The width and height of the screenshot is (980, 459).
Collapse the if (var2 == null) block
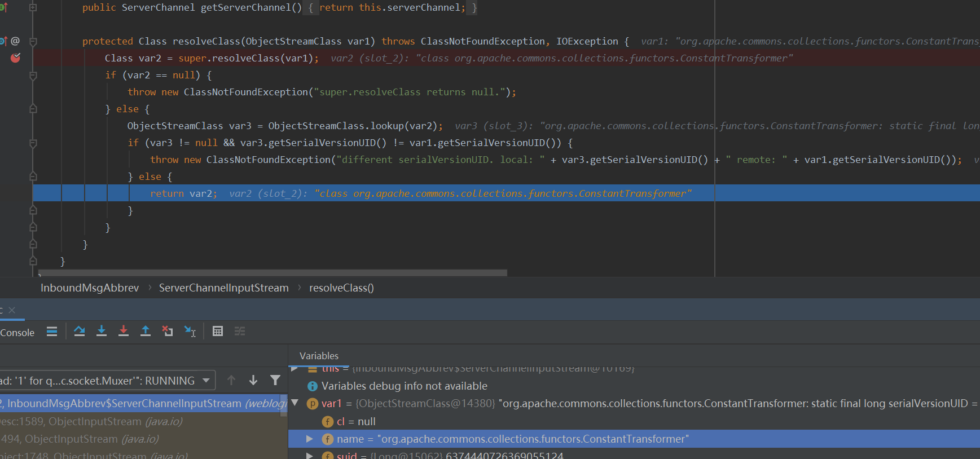(33, 76)
